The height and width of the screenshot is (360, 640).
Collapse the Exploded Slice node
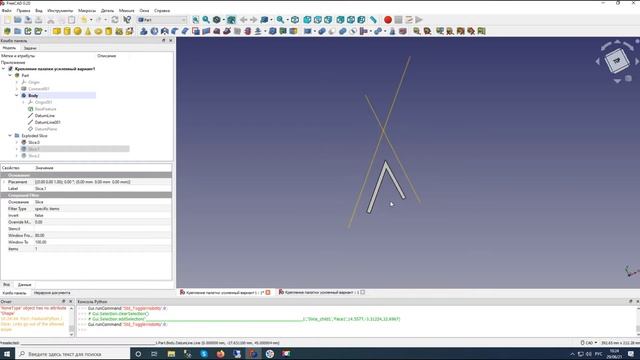(x=10, y=136)
